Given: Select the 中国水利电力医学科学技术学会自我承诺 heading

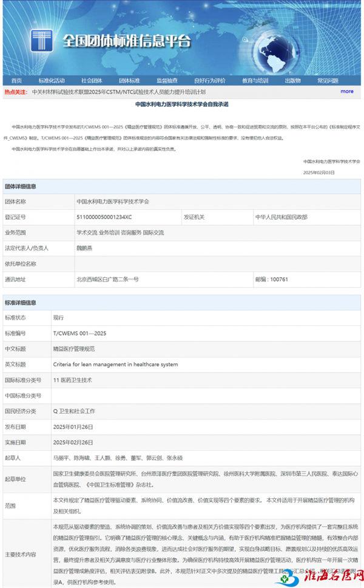Looking at the screenshot, I should pyautogui.click(x=182, y=104).
